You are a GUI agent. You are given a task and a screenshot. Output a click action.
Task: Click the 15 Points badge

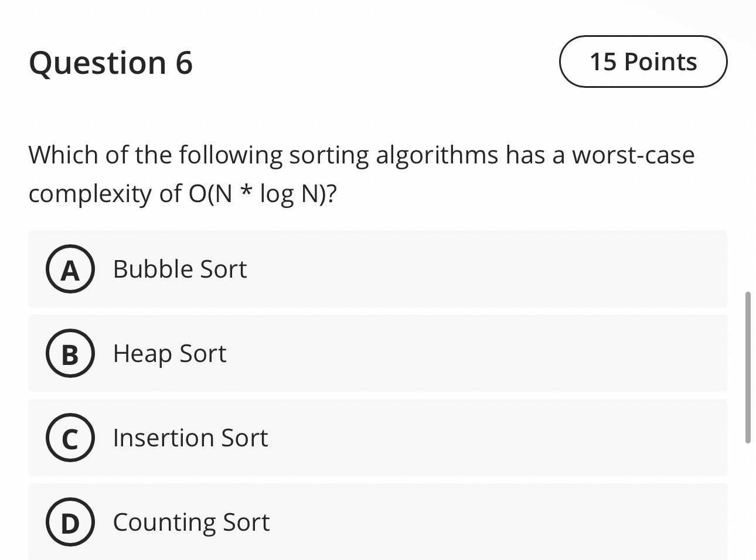(643, 62)
